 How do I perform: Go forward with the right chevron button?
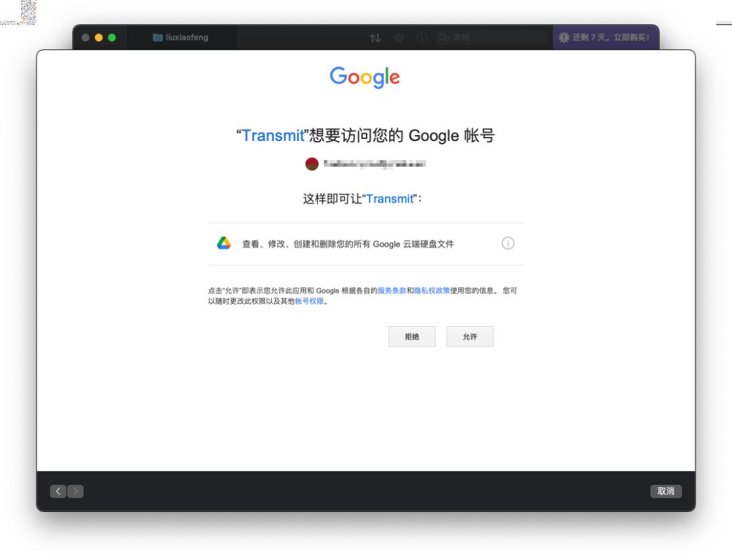tap(76, 491)
